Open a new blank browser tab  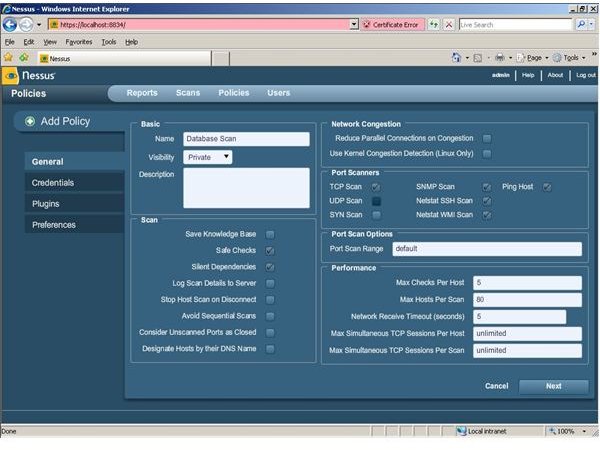click(x=220, y=59)
